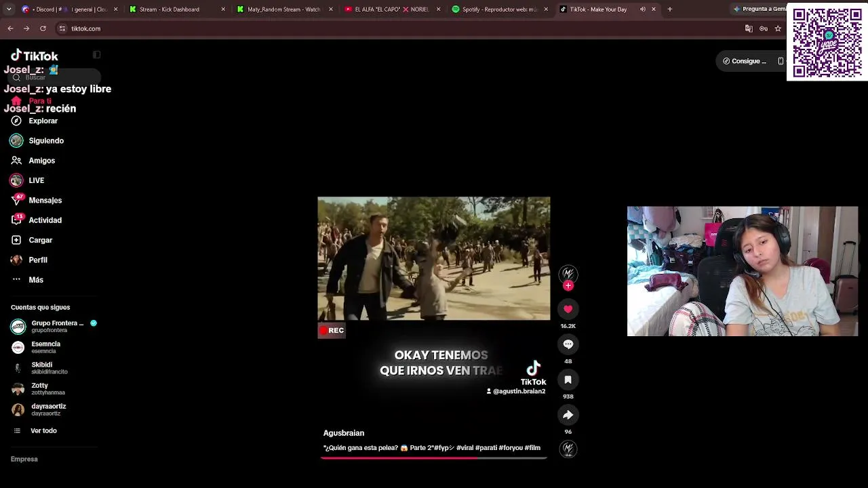868x488 pixels.
Task: Open dayraaortiz followed account
Action: pos(54,409)
